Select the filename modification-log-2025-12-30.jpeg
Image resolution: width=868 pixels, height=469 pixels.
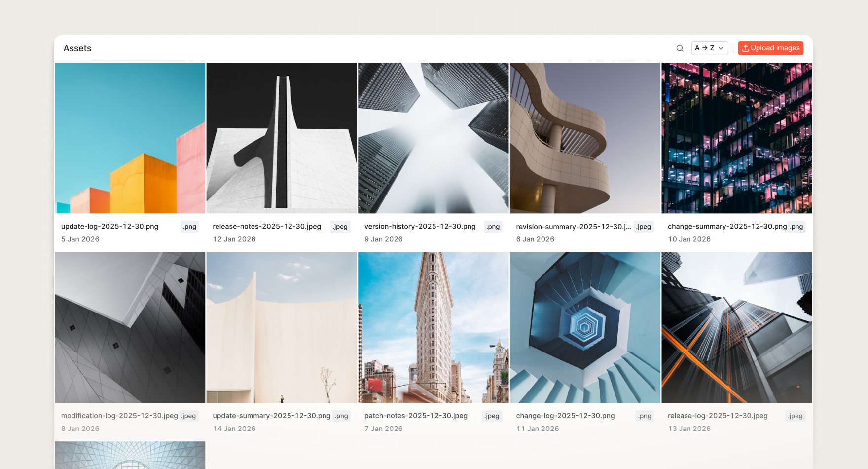(x=119, y=416)
